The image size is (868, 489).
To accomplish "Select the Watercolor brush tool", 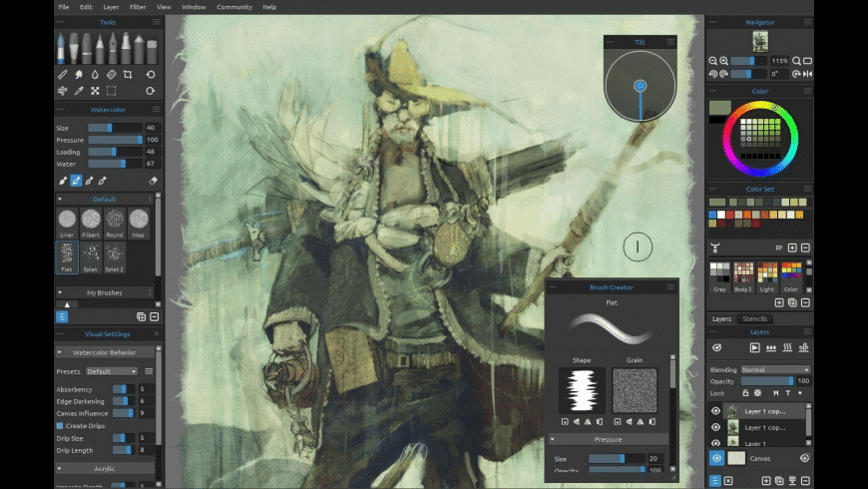I will point(61,48).
